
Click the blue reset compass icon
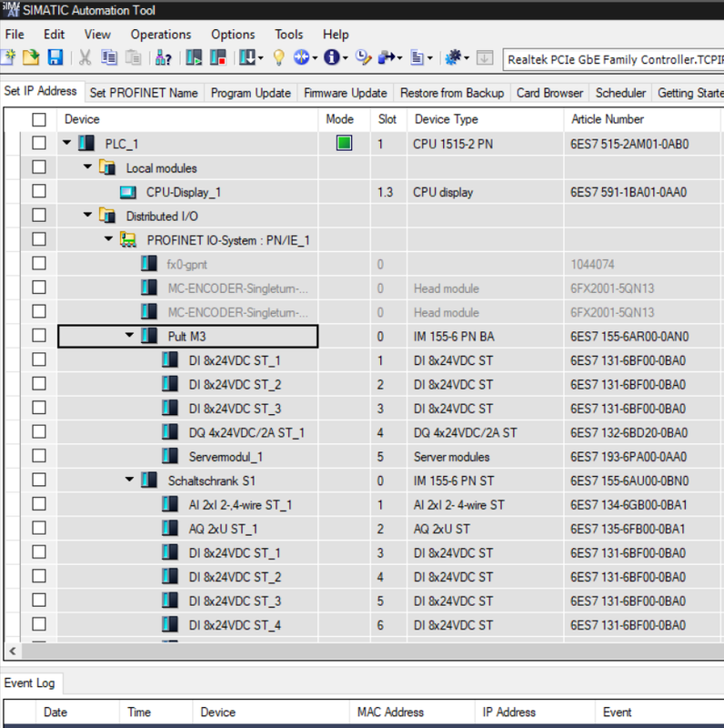point(301,57)
